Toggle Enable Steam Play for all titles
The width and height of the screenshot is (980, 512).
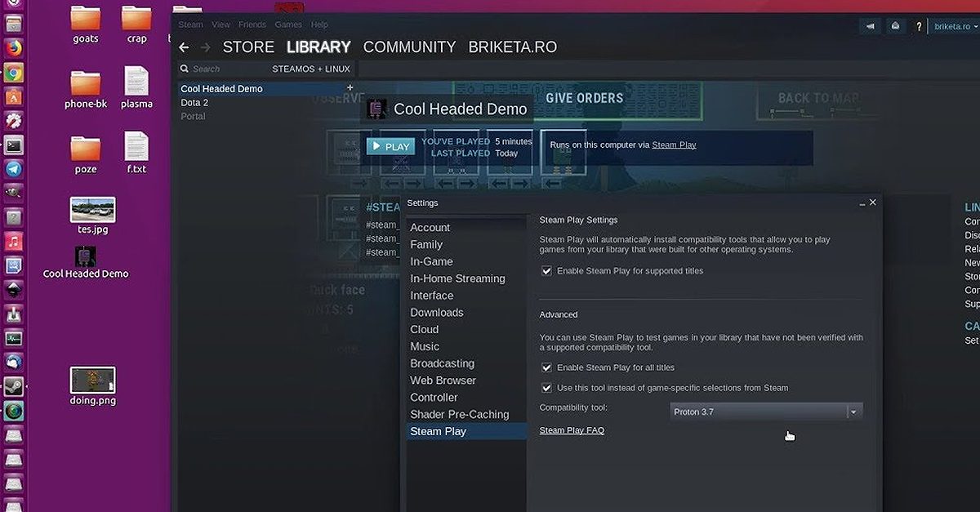pyautogui.click(x=546, y=367)
